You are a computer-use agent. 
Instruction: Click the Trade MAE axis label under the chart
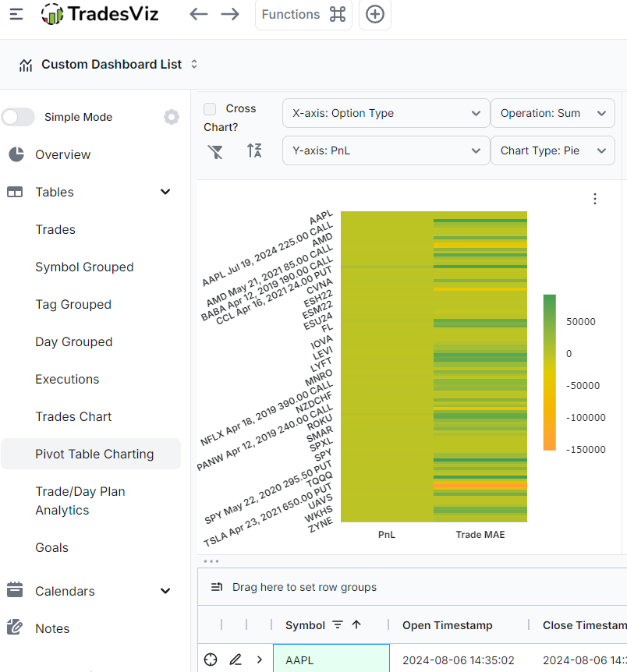click(x=480, y=535)
